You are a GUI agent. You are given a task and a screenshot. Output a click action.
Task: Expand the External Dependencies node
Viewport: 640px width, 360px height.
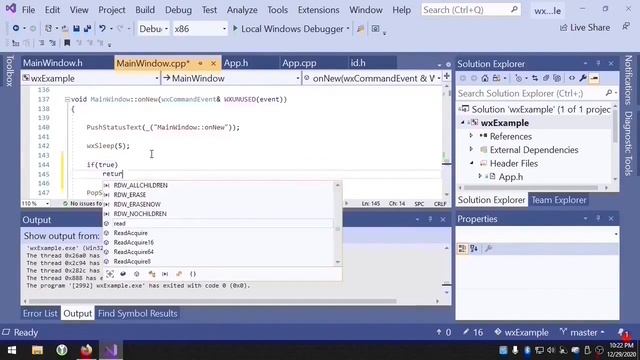[471, 149]
